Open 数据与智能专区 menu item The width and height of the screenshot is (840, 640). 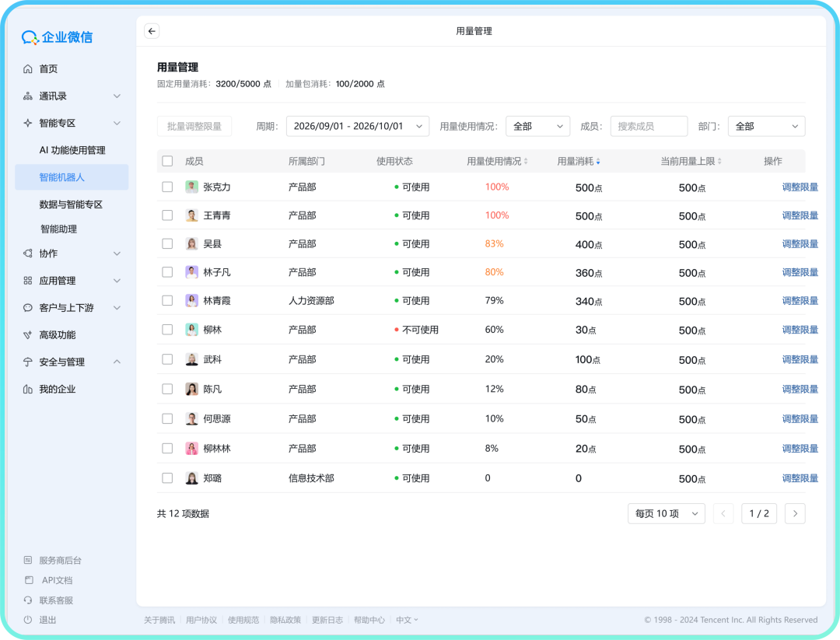click(72, 205)
